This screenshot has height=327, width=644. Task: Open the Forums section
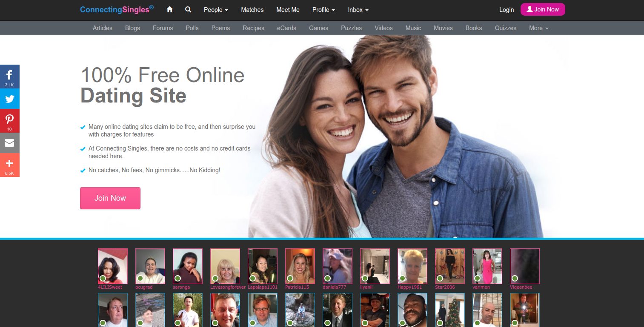pyautogui.click(x=163, y=28)
